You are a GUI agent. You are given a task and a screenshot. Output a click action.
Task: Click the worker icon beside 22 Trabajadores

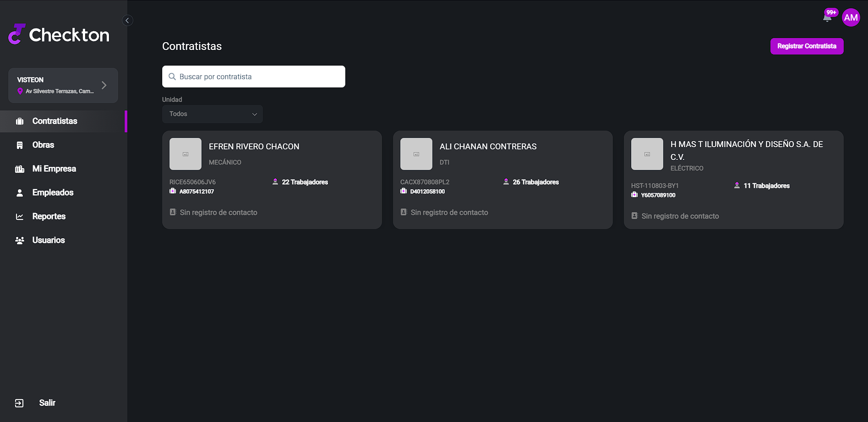pyautogui.click(x=275, y=182)
